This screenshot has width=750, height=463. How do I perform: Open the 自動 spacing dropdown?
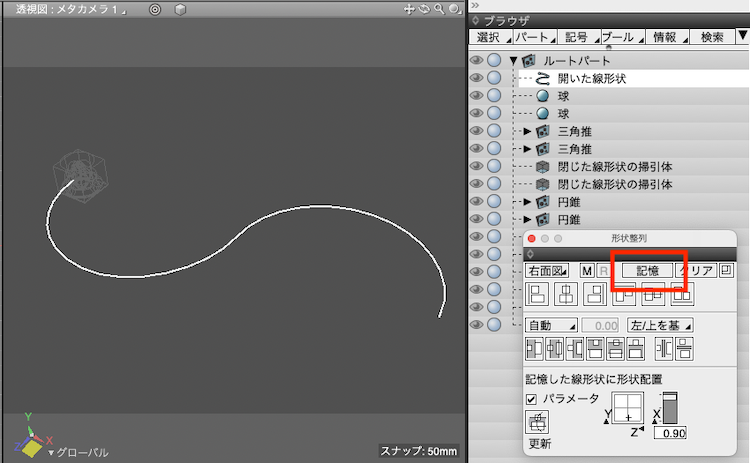(551, 325)
